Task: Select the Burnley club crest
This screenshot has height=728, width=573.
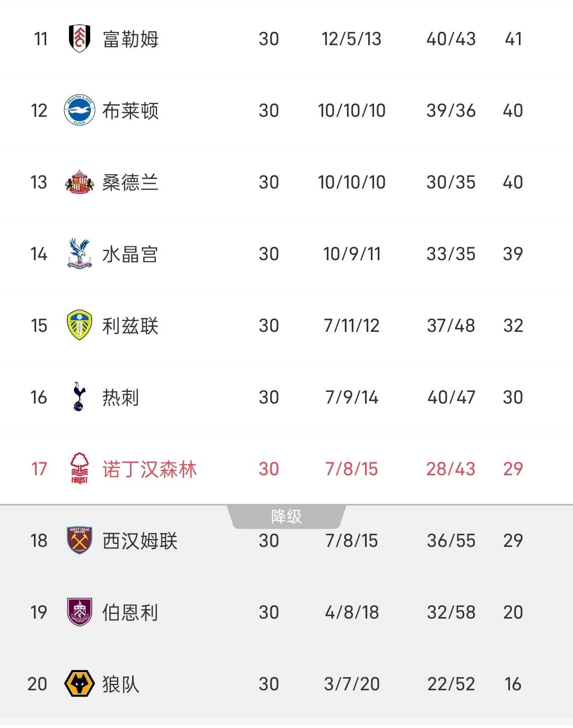Action: 80,612
